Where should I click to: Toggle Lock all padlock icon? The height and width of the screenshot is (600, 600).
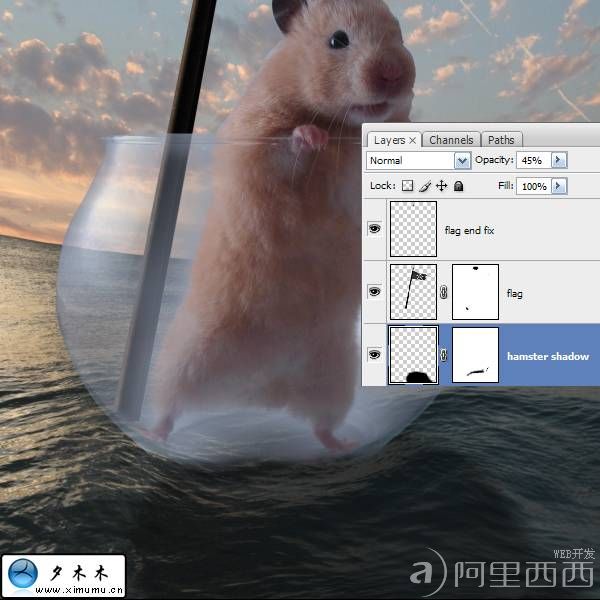pos(458,186)
